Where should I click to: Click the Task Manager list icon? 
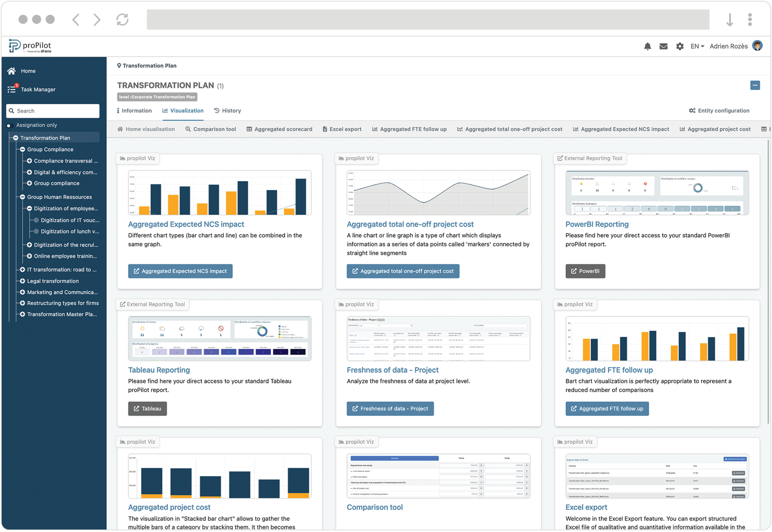point(12,89)
